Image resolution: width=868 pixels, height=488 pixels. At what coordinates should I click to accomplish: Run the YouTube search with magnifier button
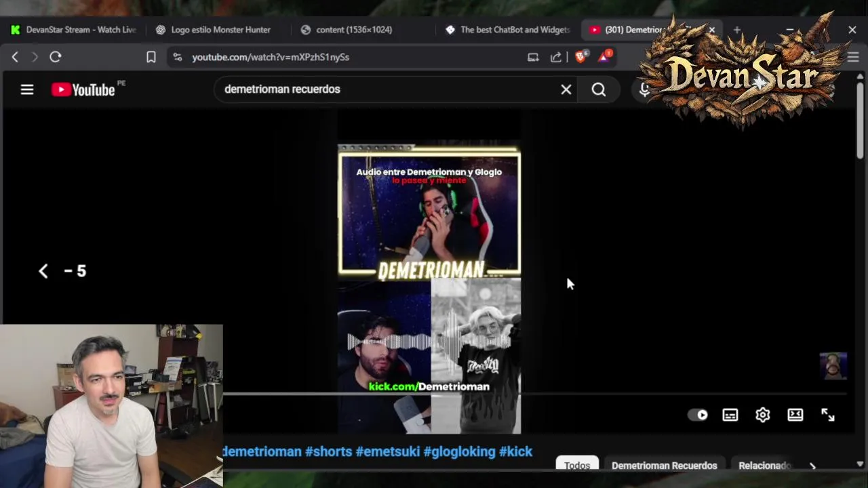pos(599,89)
